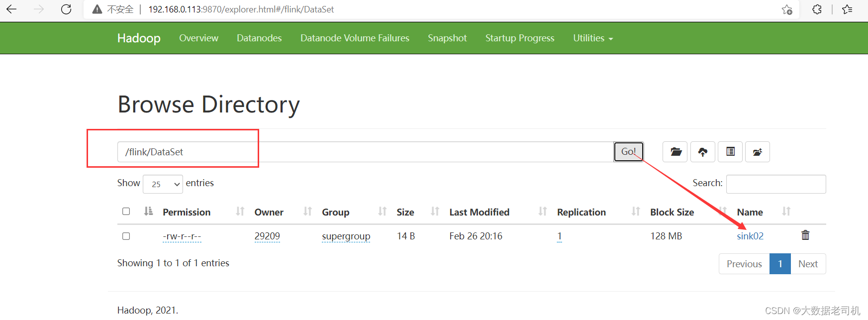The width and height of the screenshot is (868, 320).
Task: Open the favorites list icon
Action: click(x=848, y=9)
